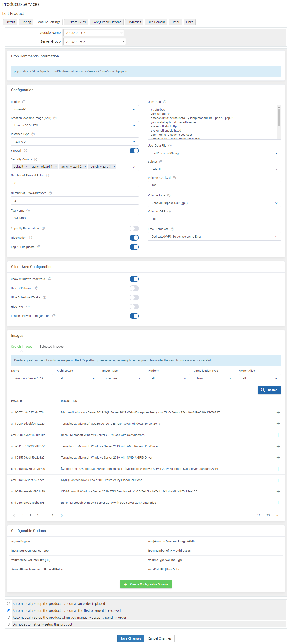Click help icon beside Firewall label
This screenshot has height=644, width=292.
click(26, 150)
